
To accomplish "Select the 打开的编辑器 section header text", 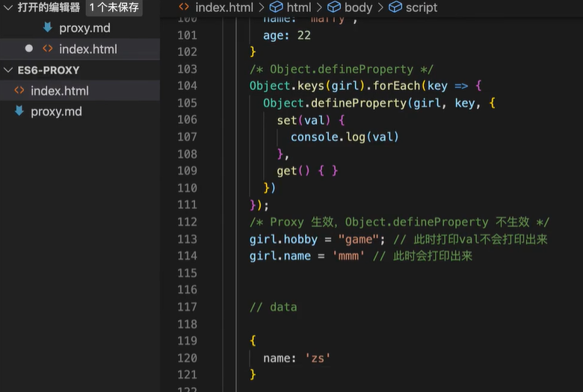I will [49, 7].
